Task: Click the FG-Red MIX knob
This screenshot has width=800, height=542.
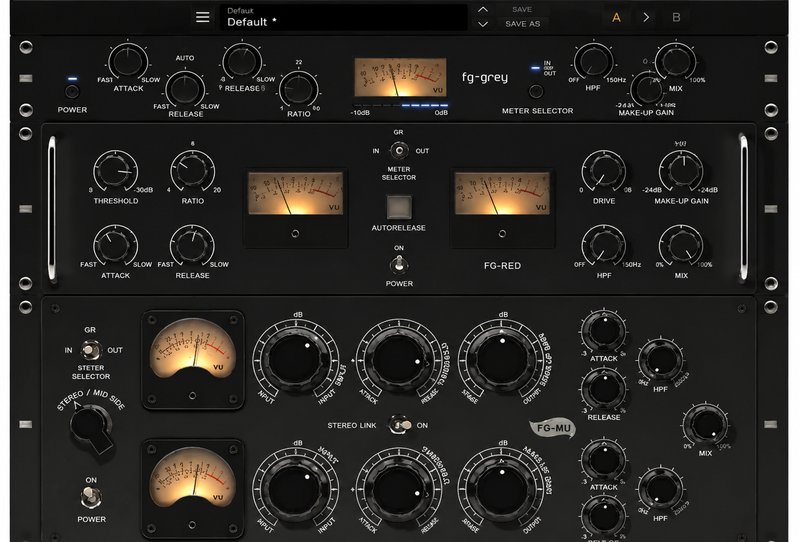Action: (x=681, y=245)
